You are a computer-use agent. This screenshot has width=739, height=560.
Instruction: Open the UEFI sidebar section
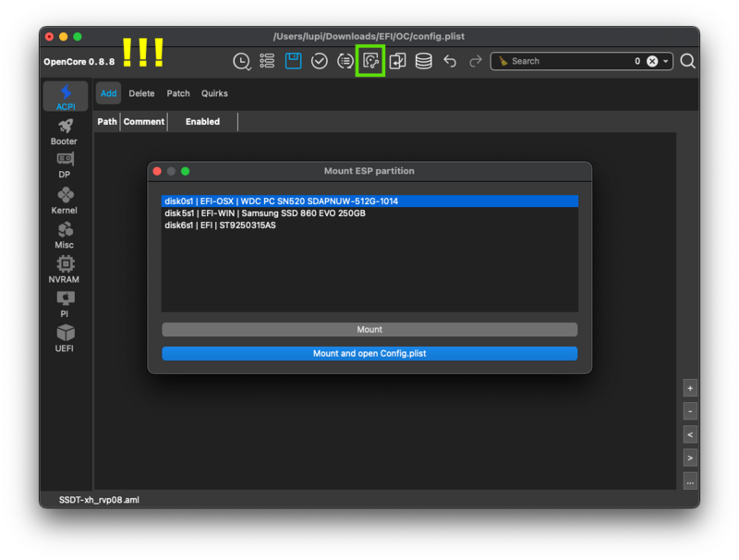pos(65,338)
